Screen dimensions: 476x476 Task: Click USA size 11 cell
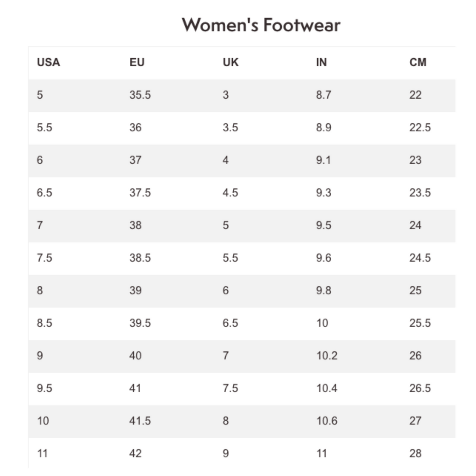42,453
